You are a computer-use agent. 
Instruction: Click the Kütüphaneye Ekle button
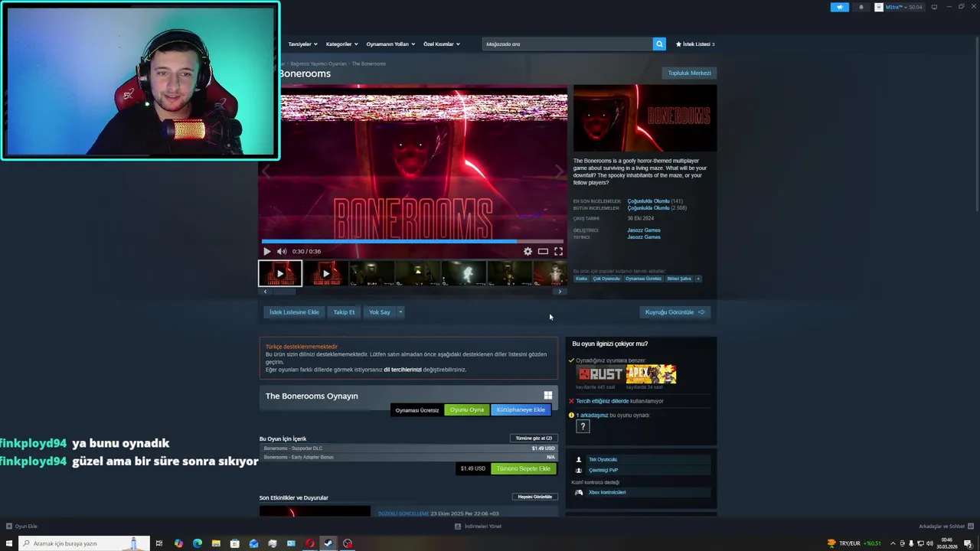point(521,409)
